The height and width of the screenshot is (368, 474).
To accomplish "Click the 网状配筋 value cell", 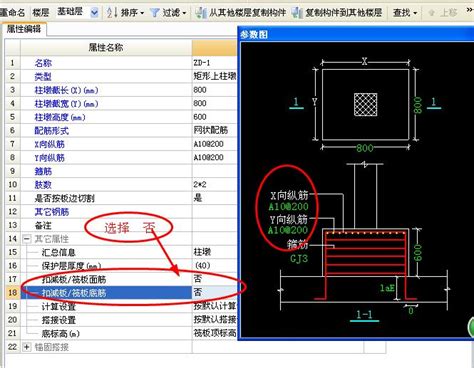I will (x=214, y=130).
